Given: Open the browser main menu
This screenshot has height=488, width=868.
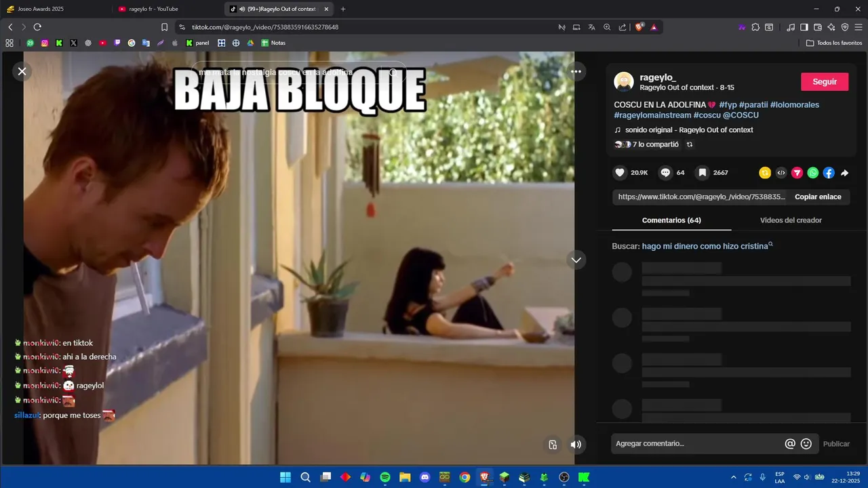Looking at the screenshot, I should (x=859, y=27).
